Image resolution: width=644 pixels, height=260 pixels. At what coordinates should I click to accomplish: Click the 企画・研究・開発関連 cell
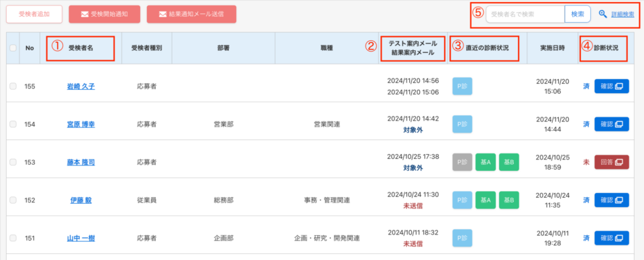point(327,239)
